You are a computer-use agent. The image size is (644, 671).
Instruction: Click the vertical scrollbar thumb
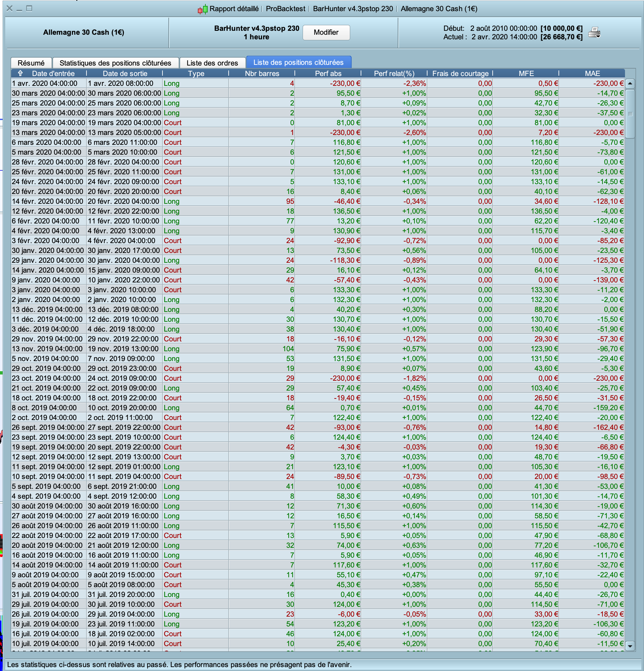[x=630, y=114]
